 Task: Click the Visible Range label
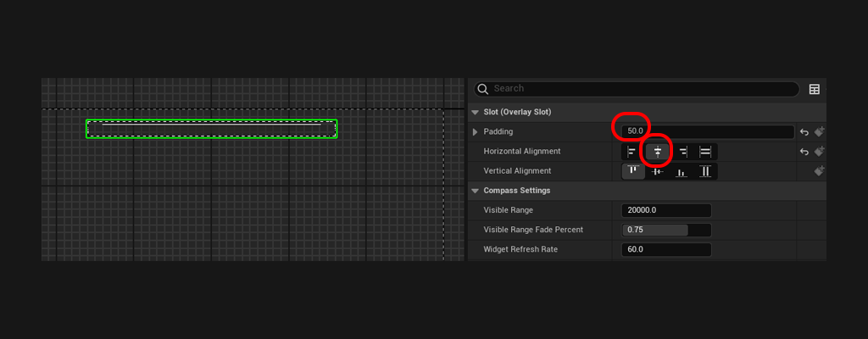point(509,210)
